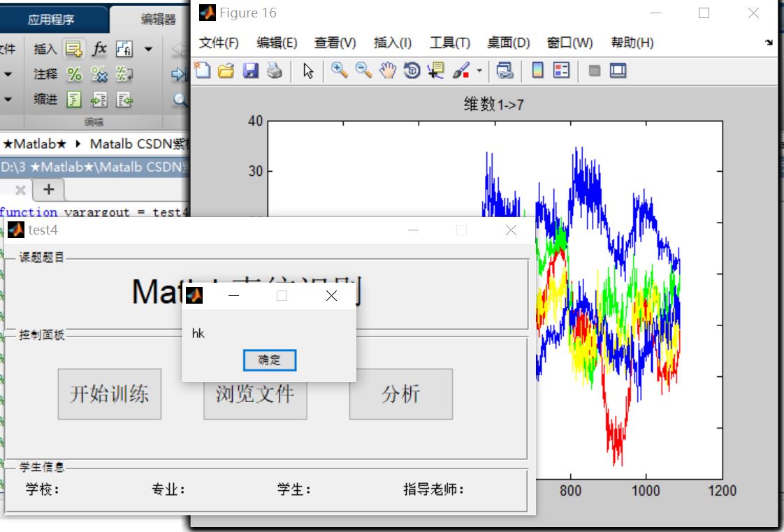
Task: Open the insert function (fx) dropdown
Action: (147, 49)
